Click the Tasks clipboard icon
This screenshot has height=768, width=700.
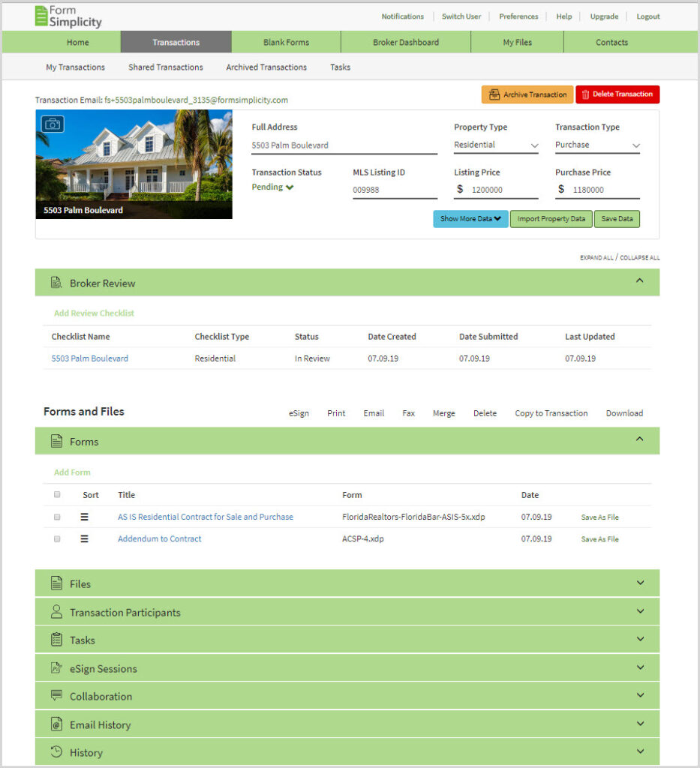(x=56, y=640)
